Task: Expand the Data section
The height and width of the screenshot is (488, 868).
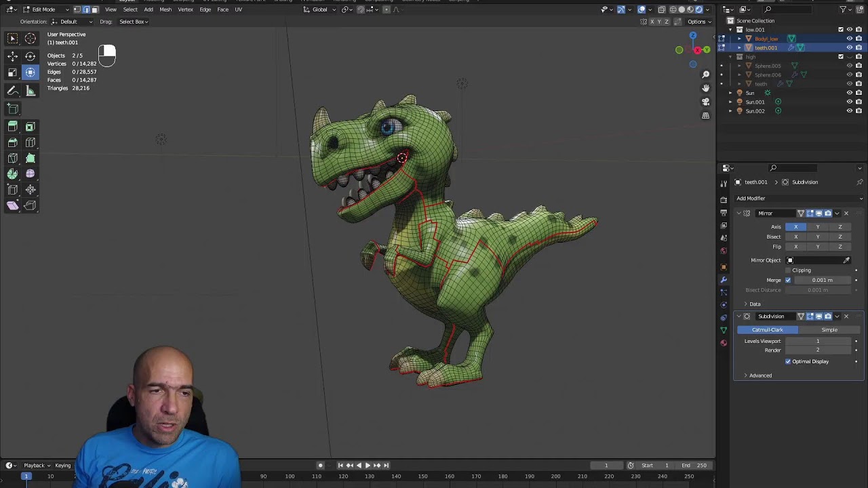Action: point(751,304)
